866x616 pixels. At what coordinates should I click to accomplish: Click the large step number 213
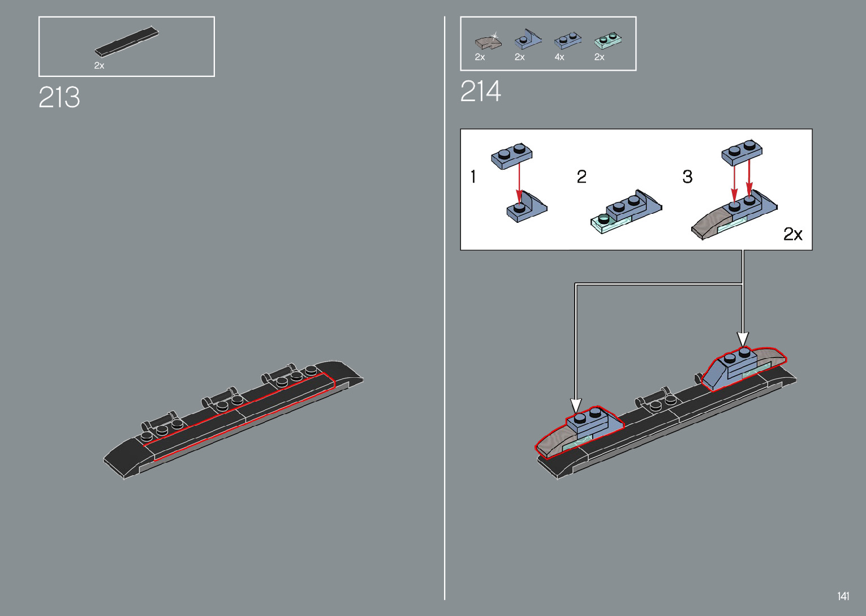click(x=59, y=98)
